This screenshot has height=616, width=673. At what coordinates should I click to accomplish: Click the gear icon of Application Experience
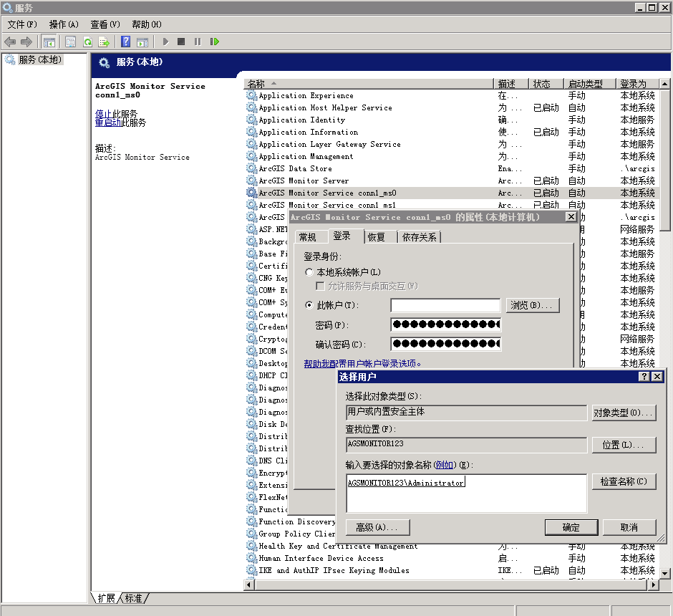251,95
